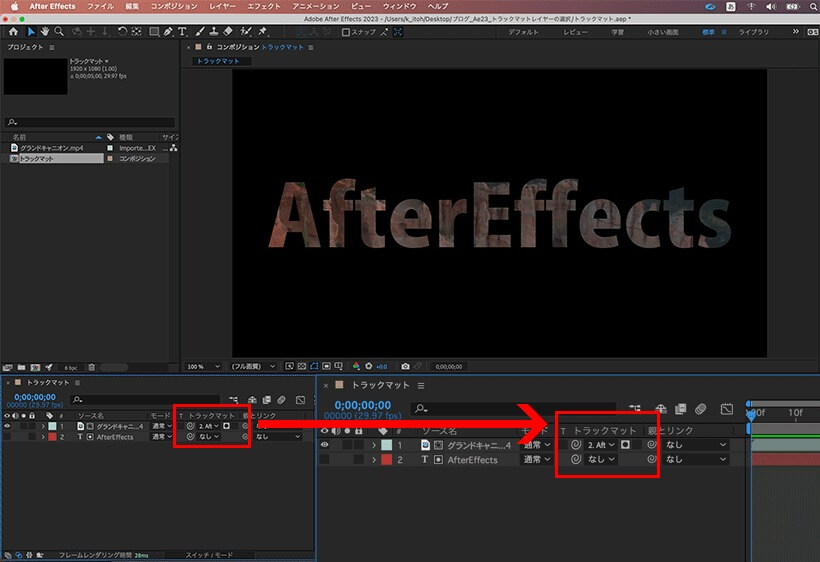Open the ウィンドウ menu
This screenshot has width=820, height=562.
click(400, 6)
